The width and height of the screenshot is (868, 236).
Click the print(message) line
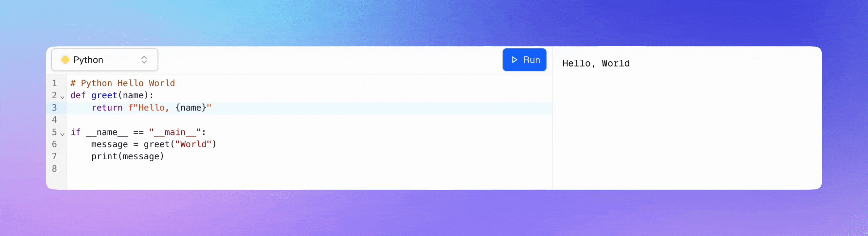[128, 156]
